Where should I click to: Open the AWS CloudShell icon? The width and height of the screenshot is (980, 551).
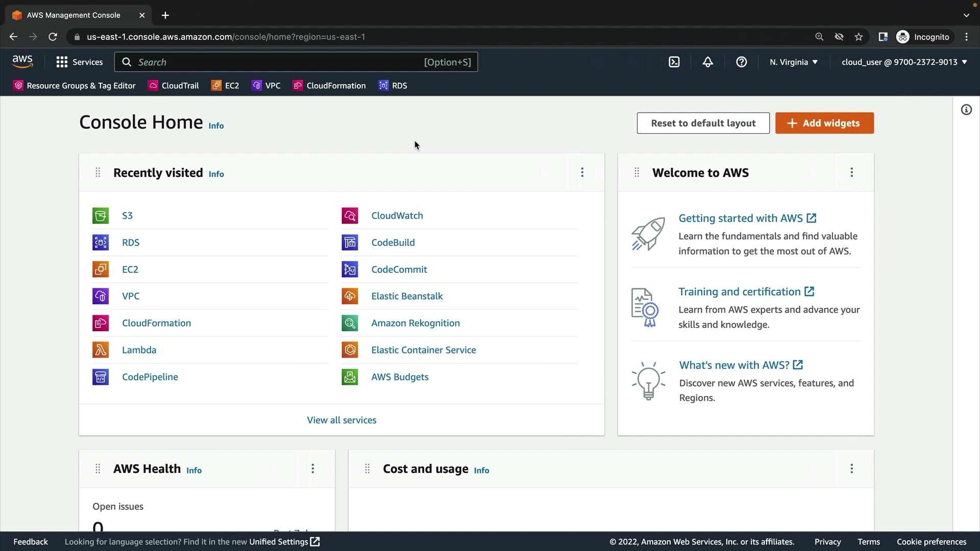(x=674, y=62)
